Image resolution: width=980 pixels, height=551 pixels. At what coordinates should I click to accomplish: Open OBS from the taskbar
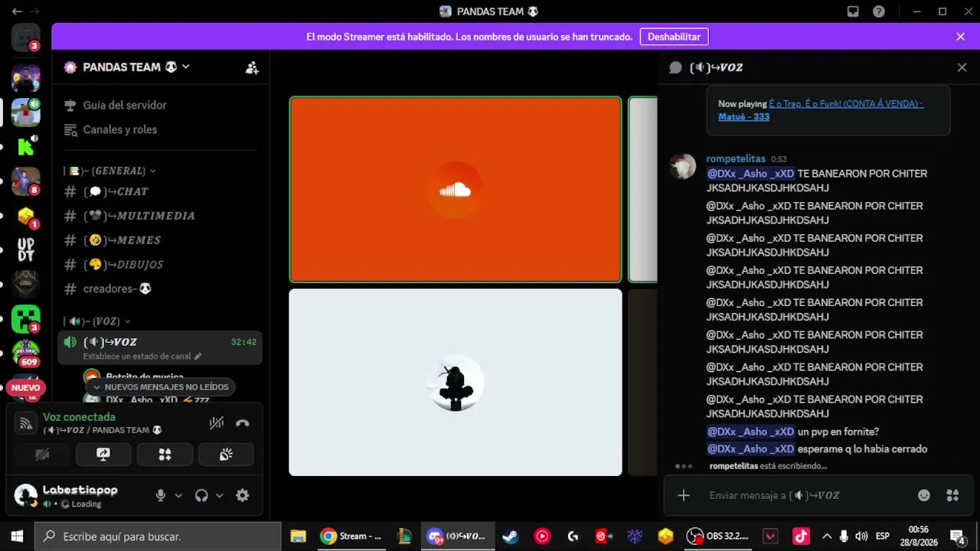[718, 536]
